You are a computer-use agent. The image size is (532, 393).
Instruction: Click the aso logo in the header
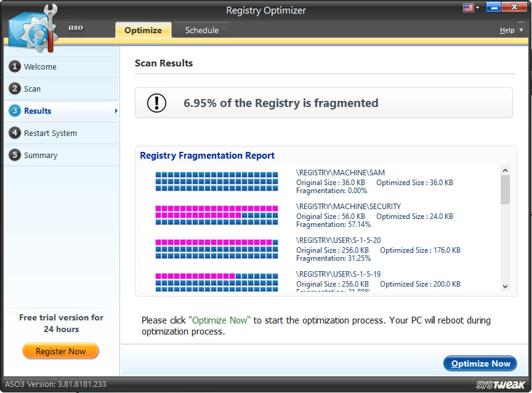75,28
